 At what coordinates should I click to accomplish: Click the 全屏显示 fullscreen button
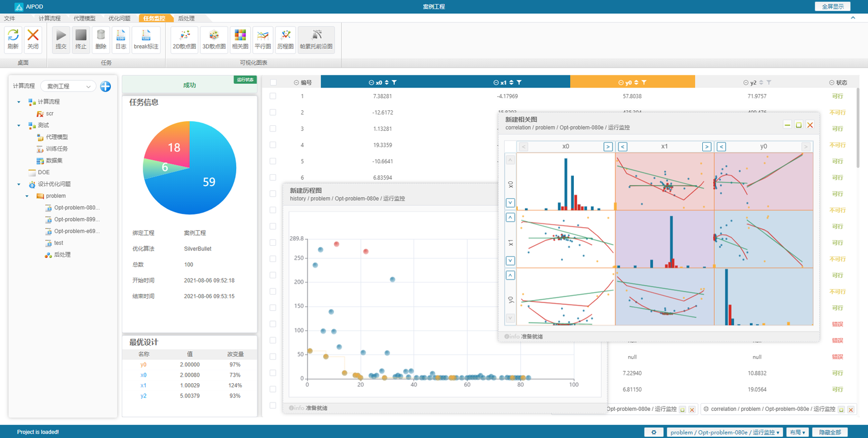[x=832, y=7]
